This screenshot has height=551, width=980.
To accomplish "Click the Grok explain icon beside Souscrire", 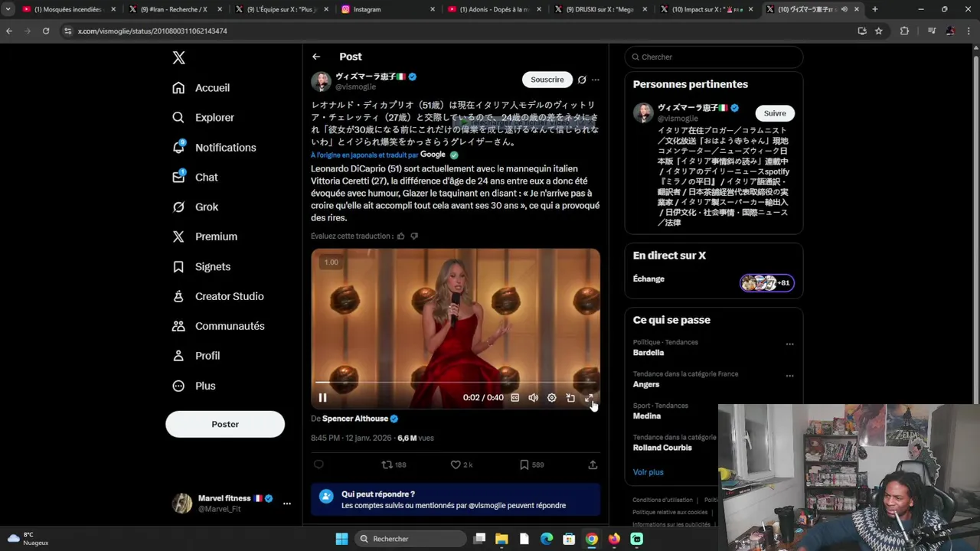I will tap(582, 80).
